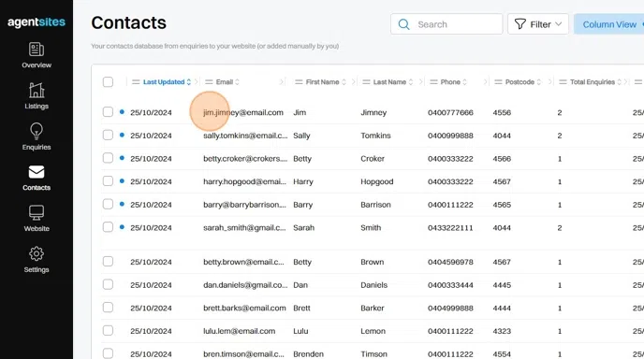The width and height of the screenshot is (644, 359).
Task: Tick the select-all checkbox in the header
Action: click(108, 81)
